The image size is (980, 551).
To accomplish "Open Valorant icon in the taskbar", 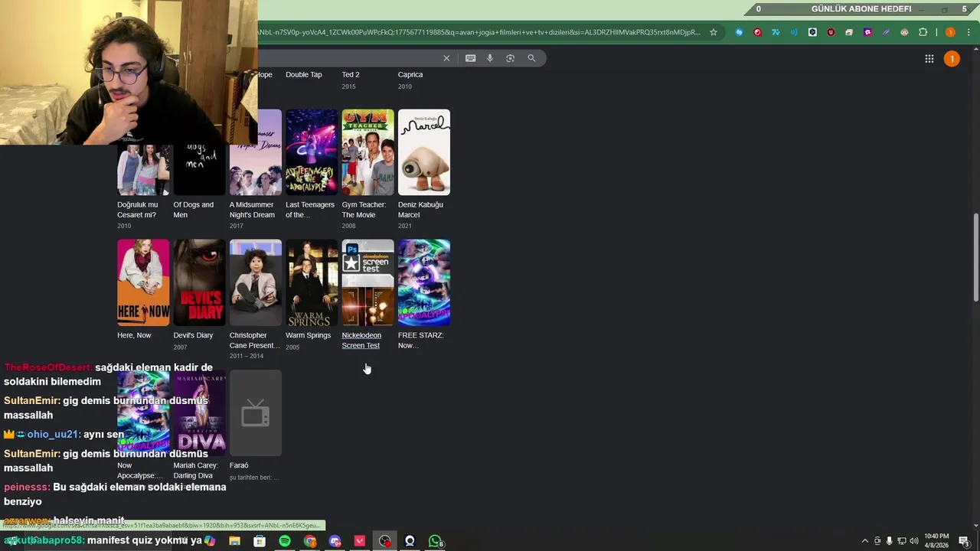I will tap(360, 541).
